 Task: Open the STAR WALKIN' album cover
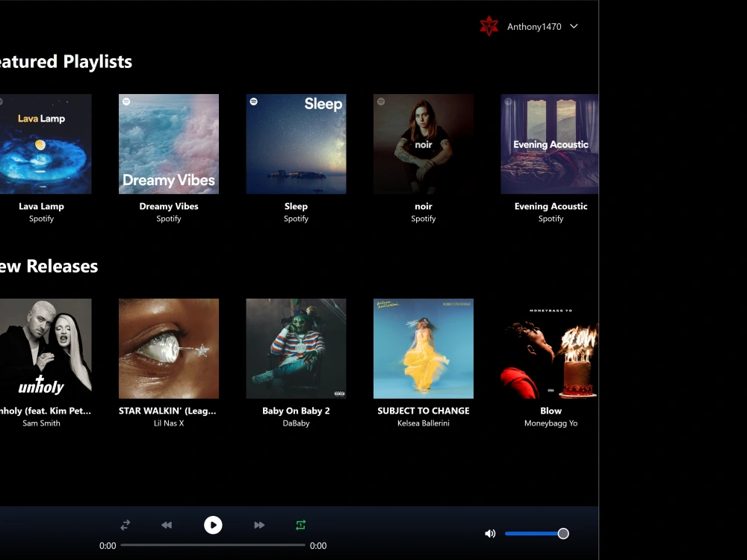tap(169, 349)
